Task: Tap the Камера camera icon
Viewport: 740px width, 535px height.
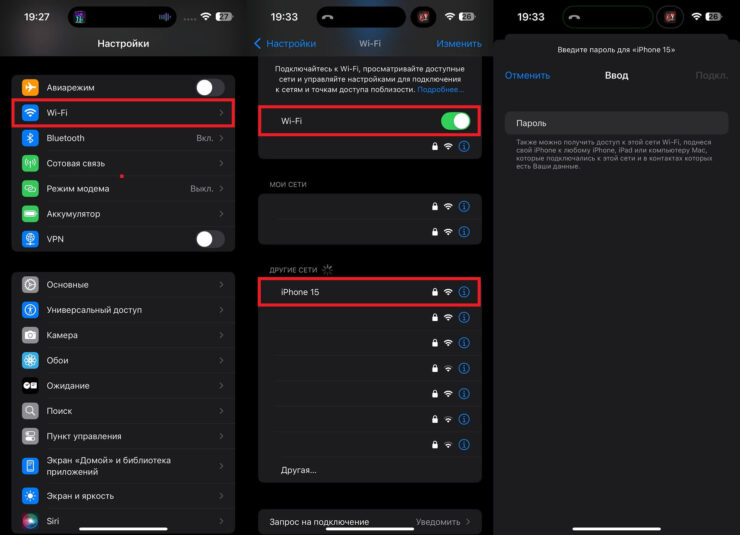Action: tap(30, 335)
